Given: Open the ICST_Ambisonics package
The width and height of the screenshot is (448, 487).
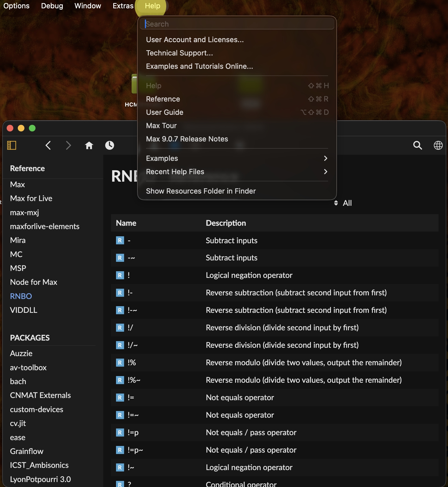Looking at the screenshot, I should pyautogui.click(x=39, y=465).
